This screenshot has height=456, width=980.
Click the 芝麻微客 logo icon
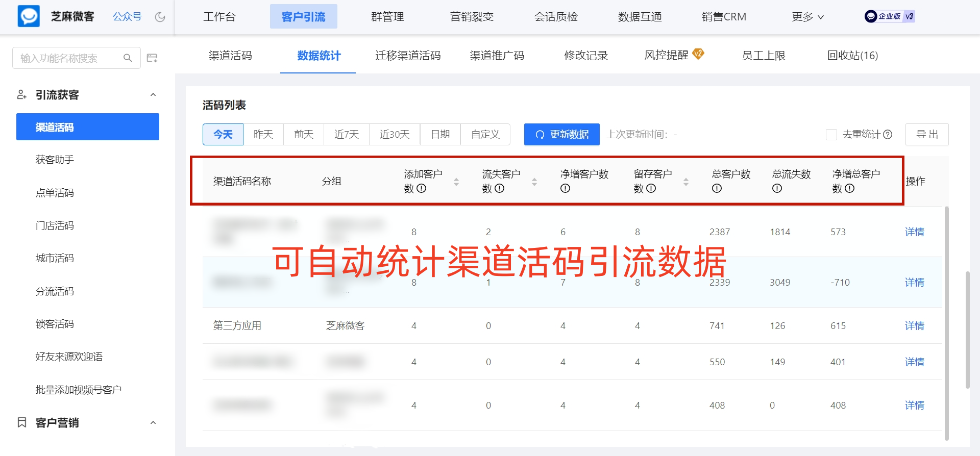click(x=29, y=16)
